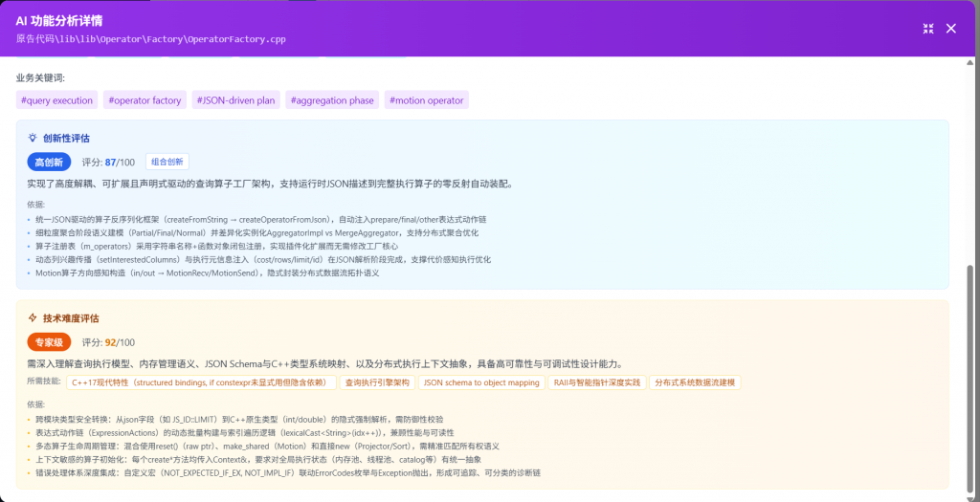Click the JSON schema to object mapping tag

click(481, 382)
